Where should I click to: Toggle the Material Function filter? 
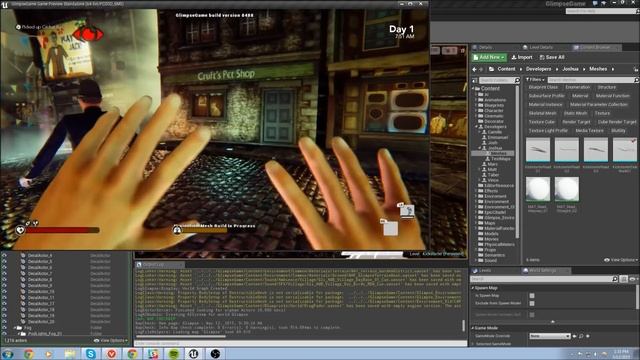pyautogui.click(x=613, y=96)
